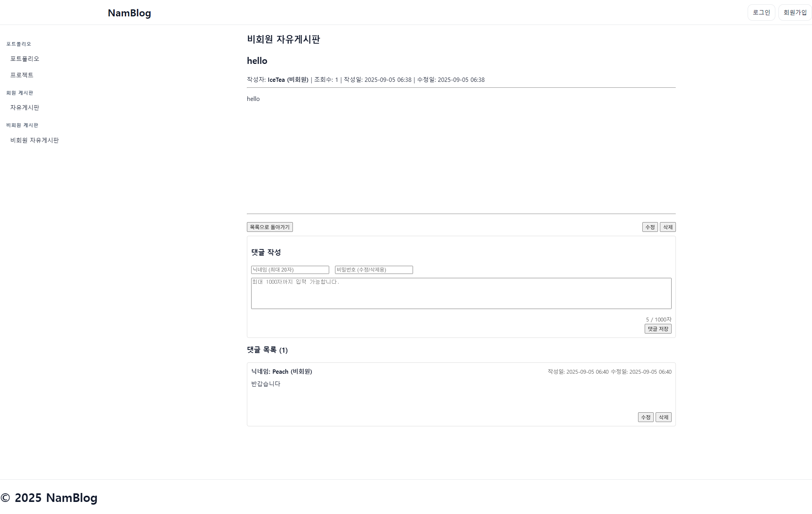
Task: Click the © 2025 NamBlog footer text
Action: pyautogui.click(x=49, y=498)
